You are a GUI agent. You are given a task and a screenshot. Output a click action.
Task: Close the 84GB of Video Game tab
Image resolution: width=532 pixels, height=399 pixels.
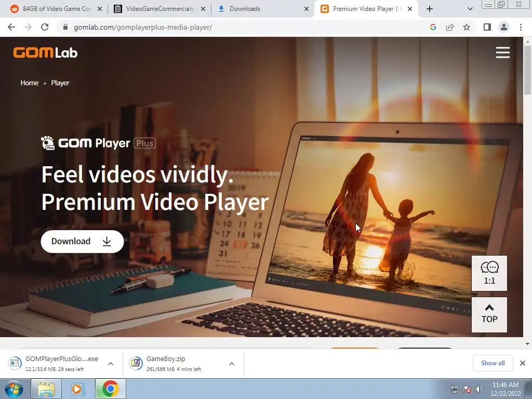tap(100, 9)
